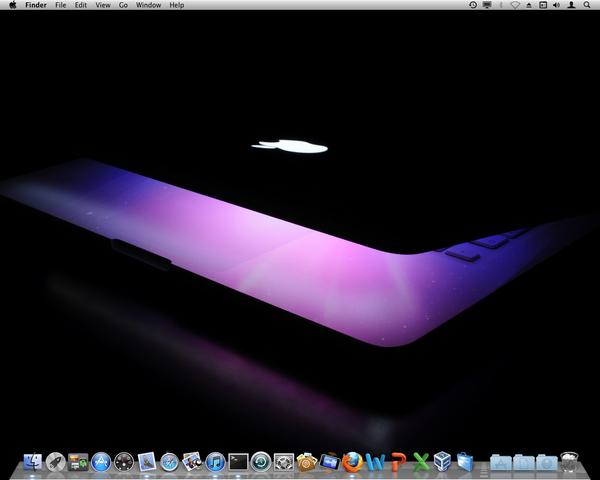Image resolution: width=600 pixels, height=480 pixels.
Task: Open System Preferences gear icon in Dock
Action: 284,462
